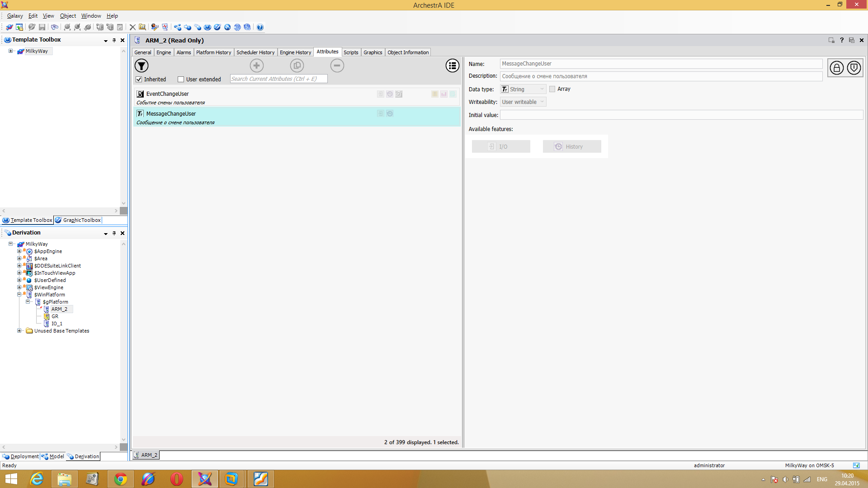Click the I/O feature button
The width and height of the screenshot is (868, 488).
click(500, 147)
